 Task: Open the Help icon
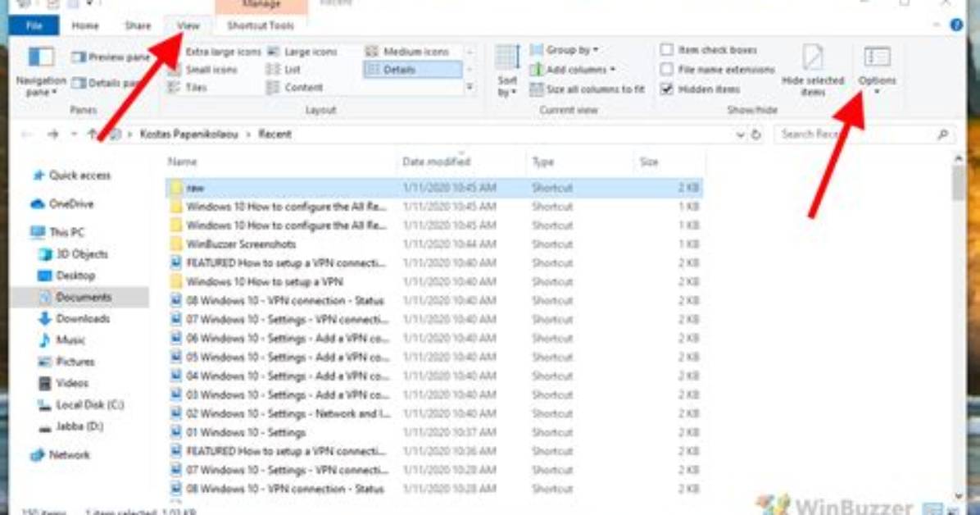[x=956, y=25]
